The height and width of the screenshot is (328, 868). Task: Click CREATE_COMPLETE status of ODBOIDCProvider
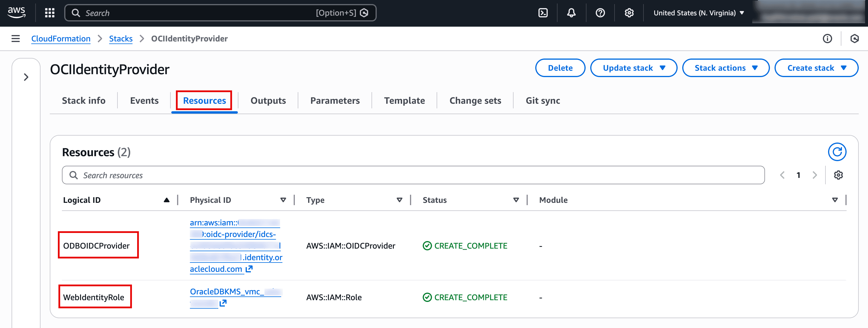(x=465, y=245)
